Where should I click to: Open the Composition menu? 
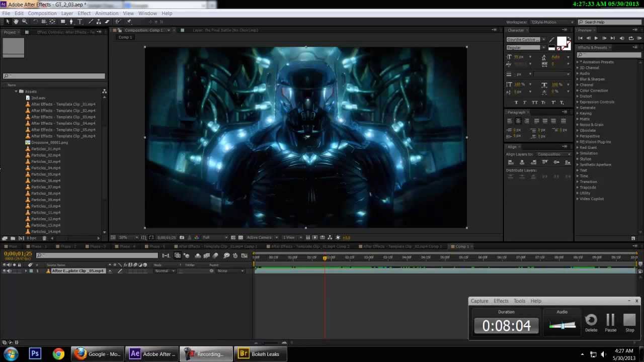click(42, 13)
